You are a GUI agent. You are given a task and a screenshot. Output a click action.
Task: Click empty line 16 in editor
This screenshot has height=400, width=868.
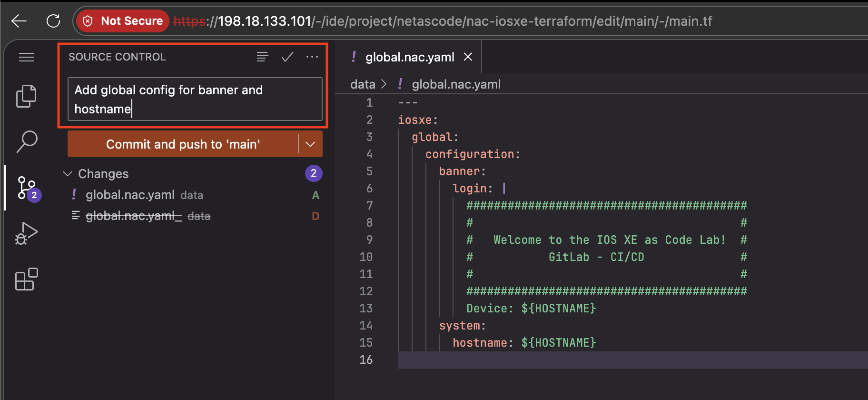click(x=633, y=360)
